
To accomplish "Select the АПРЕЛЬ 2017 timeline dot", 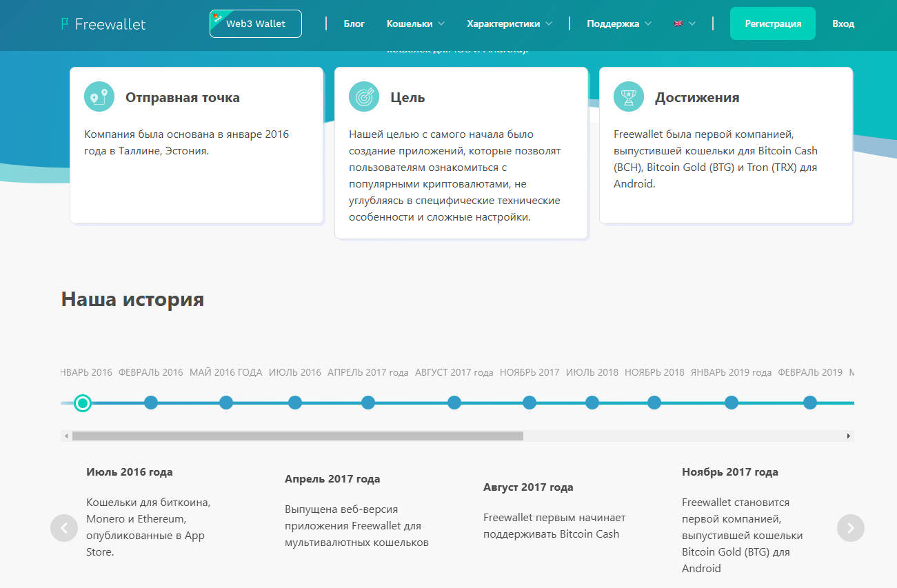I will 368,403.
